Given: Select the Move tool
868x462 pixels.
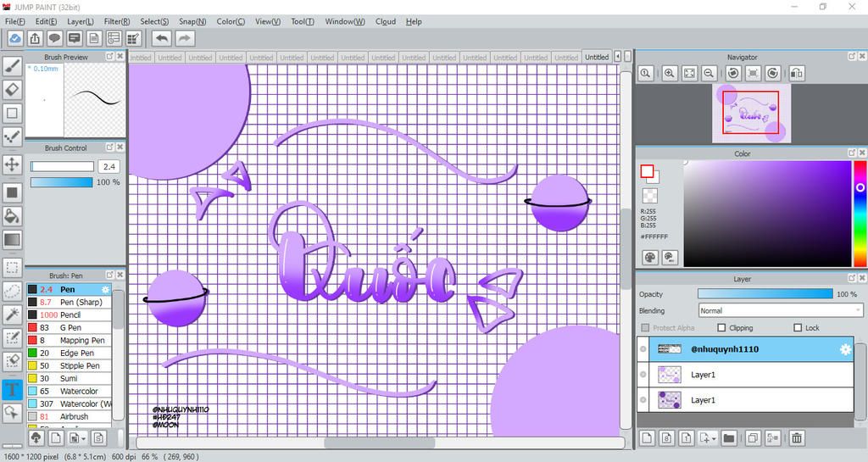Looking at the screenshot, I should click(x=12, y=164).
